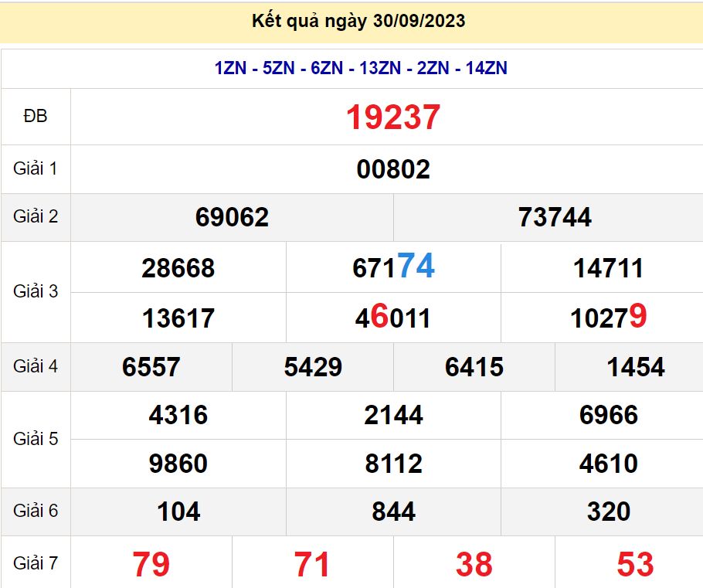Screen dimensions: 703x588
Task: Click the number 67174 with blue digits
Action: point(393,267)
